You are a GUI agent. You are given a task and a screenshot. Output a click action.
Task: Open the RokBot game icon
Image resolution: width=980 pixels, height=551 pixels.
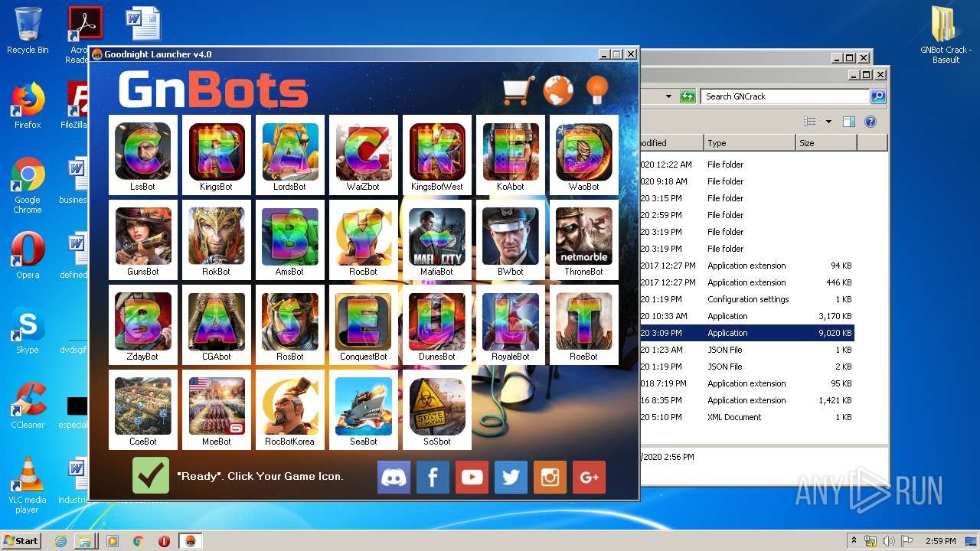coord(217,240)
